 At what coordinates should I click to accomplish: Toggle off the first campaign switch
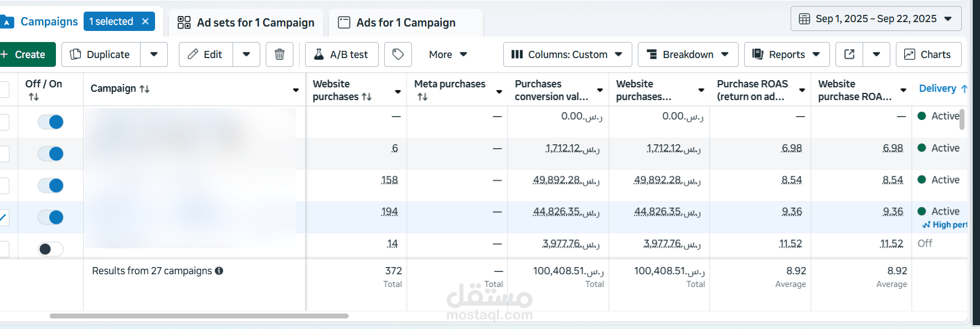point(50,122)
